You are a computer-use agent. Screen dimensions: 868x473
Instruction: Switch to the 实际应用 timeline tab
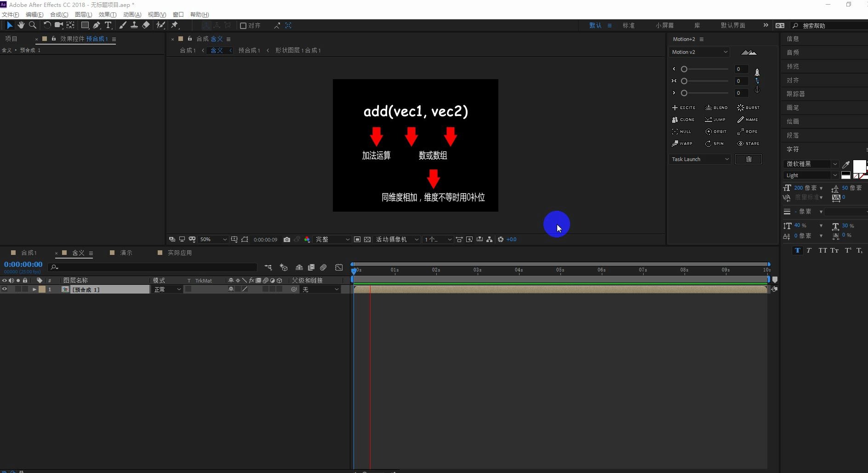pyautogui.click(x=179, y=253)
